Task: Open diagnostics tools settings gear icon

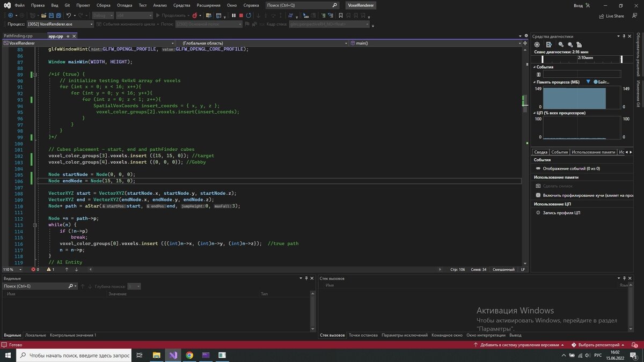Action: tap(537, 45)
